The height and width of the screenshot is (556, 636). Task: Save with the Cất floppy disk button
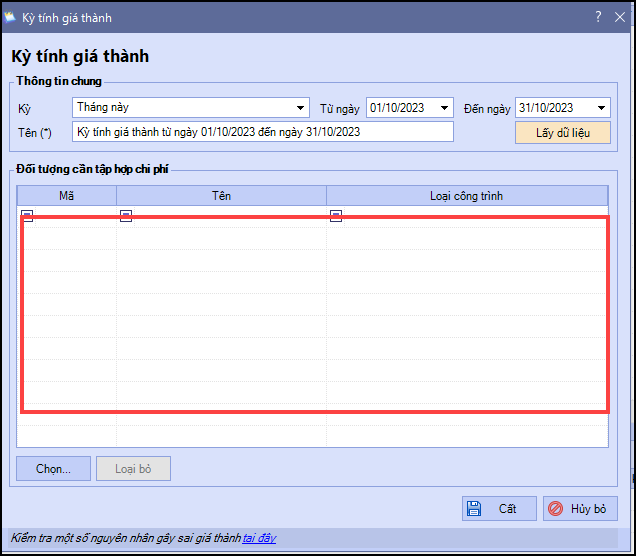pos(499,509)
